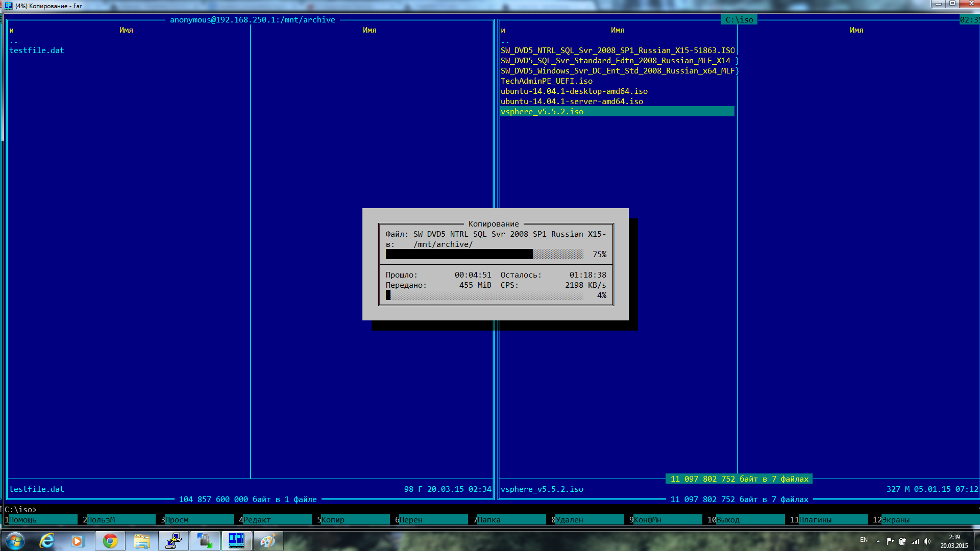The width and height of the screenshot is (980, 551).
Task: Open the Paint palette taskbar icon
Action: click(x=268, y=541)
